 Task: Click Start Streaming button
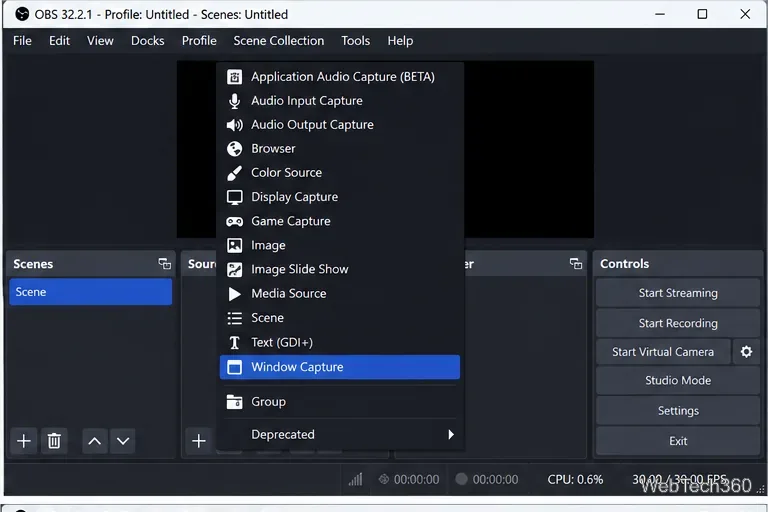(x=678, y=293)
